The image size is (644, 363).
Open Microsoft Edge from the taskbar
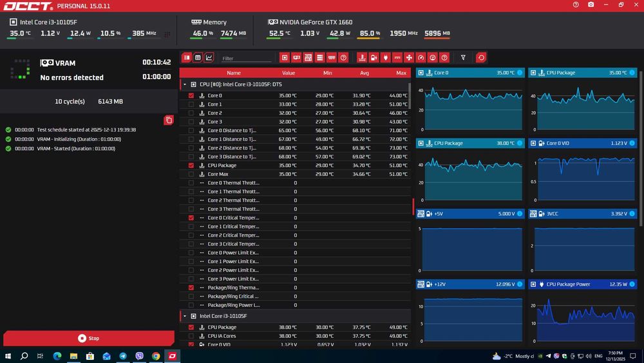tap(57, 356)
